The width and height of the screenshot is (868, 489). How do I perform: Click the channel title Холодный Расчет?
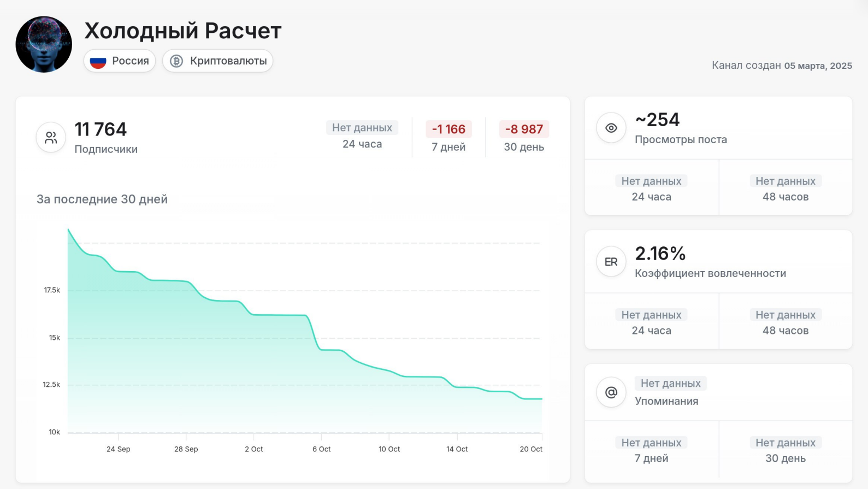[x=183, y=31]
